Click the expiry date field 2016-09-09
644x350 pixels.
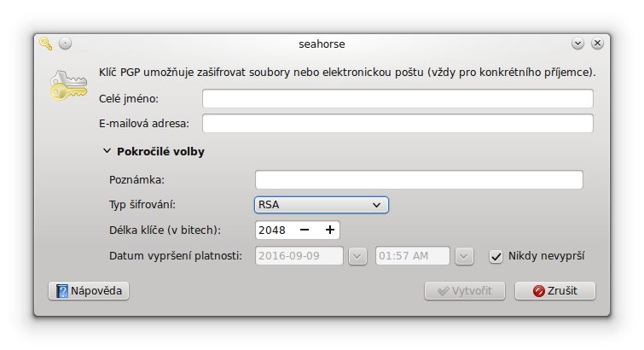[299, 256]
